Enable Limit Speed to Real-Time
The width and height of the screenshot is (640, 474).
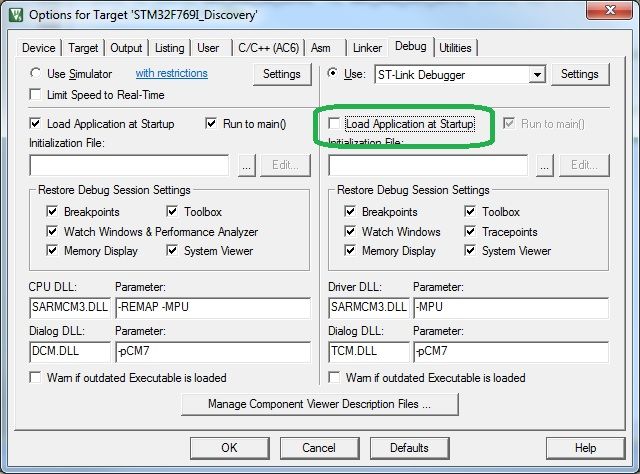tap(36, 95)
